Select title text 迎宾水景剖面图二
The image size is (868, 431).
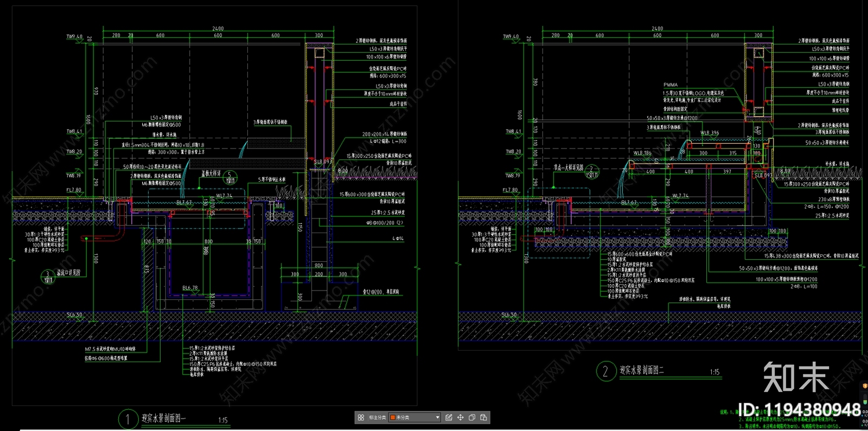(x=642, y=370)
